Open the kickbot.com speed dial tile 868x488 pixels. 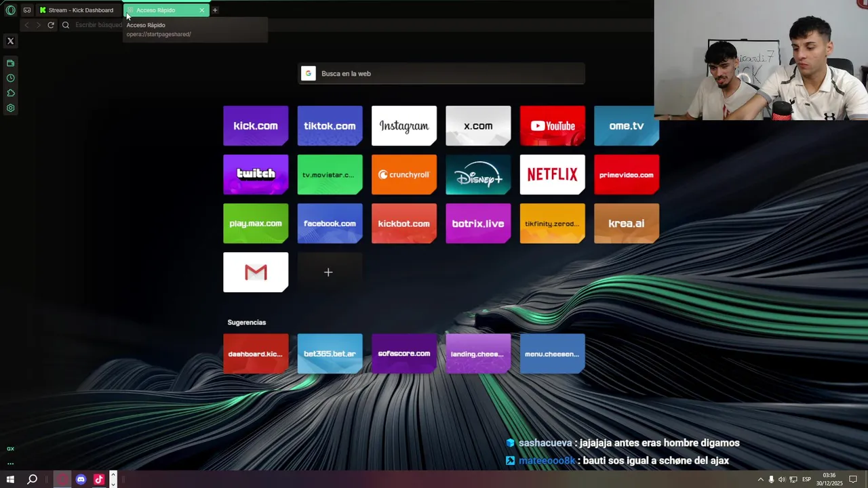[404, 223]
